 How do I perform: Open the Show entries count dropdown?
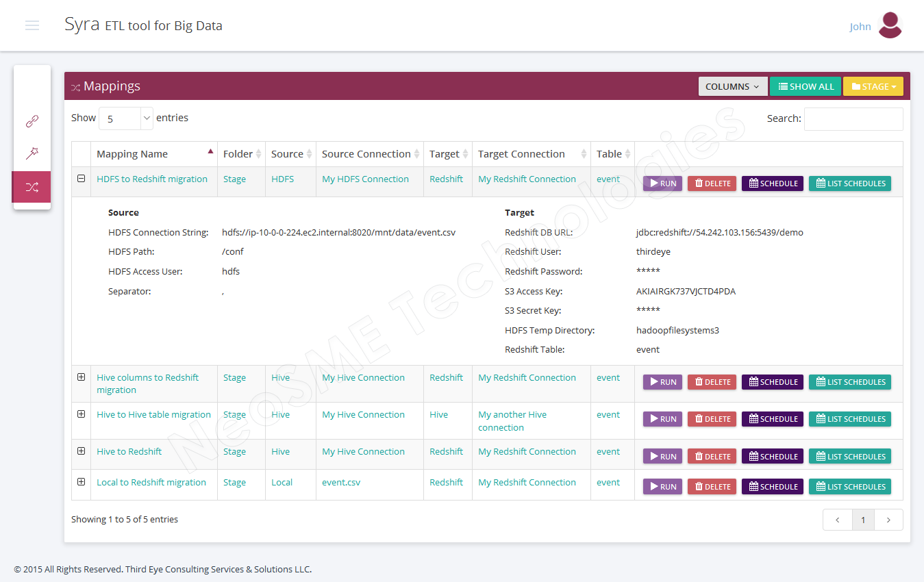tap(127, 118)
